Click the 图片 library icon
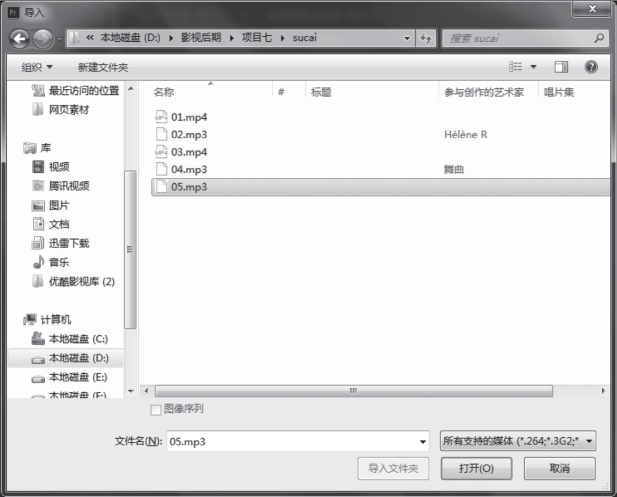 coord(38,205)
